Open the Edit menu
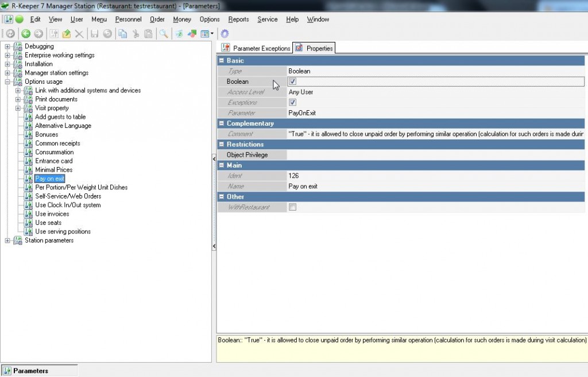This screenshot has width=588, height=377. 35,20
